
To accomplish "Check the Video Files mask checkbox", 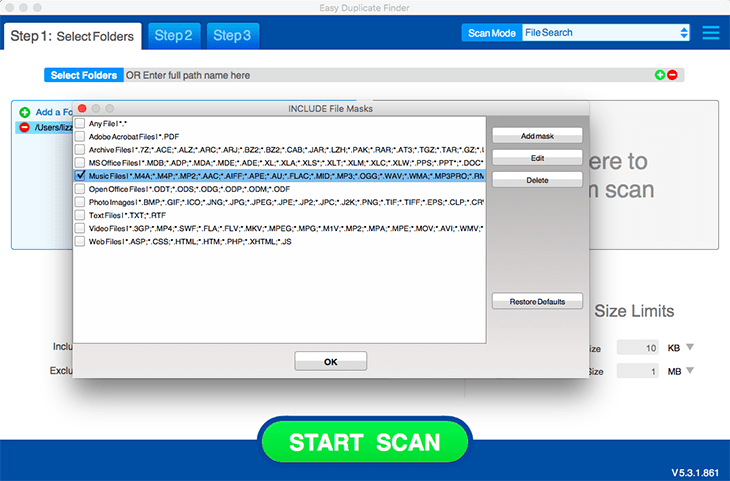I will tap(80, 228).
